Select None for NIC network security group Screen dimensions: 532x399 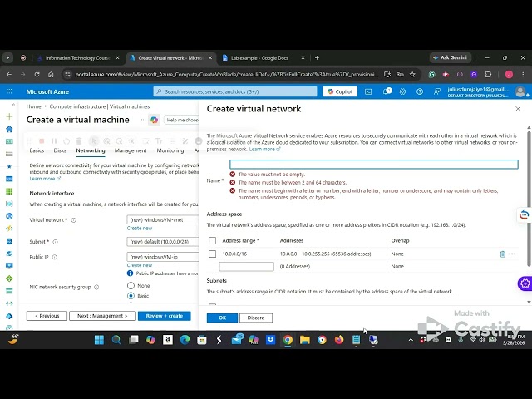pyautogui.click(x=131, y=286)
